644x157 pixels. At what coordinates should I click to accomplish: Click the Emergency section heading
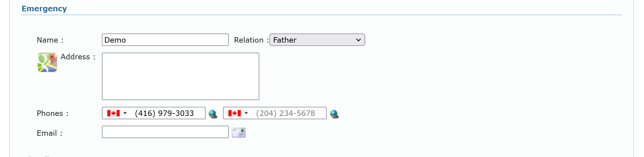click(44, 9)
